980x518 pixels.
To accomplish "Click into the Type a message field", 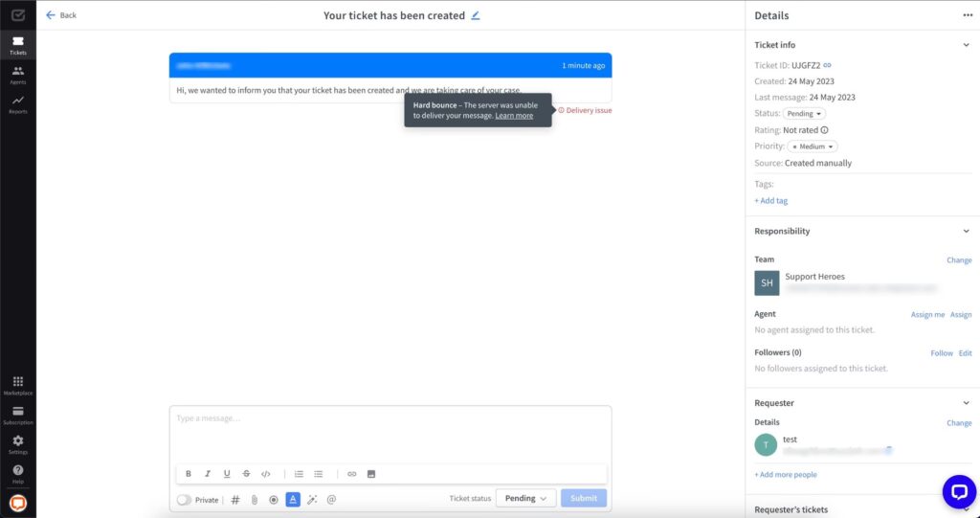I will tap(390, 431).
